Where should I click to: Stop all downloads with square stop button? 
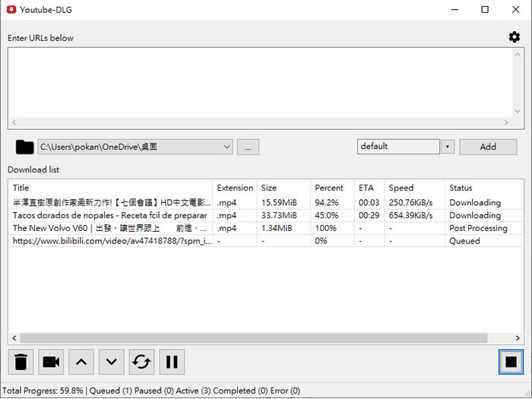pyautogui.click(x=511, y=363)
